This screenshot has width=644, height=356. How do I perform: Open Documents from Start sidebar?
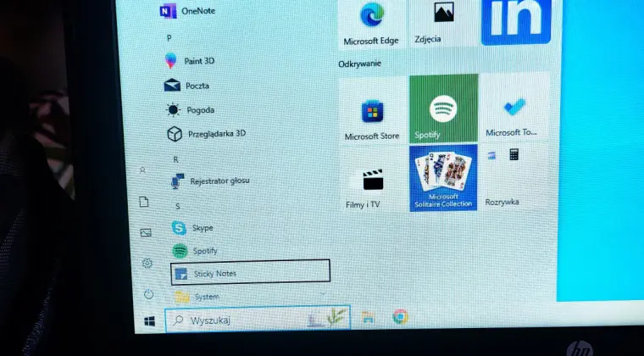pos(144,202)
